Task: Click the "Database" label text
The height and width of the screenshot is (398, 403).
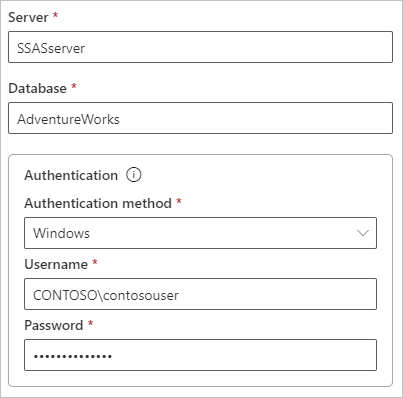Action: (x=37, y=88)
